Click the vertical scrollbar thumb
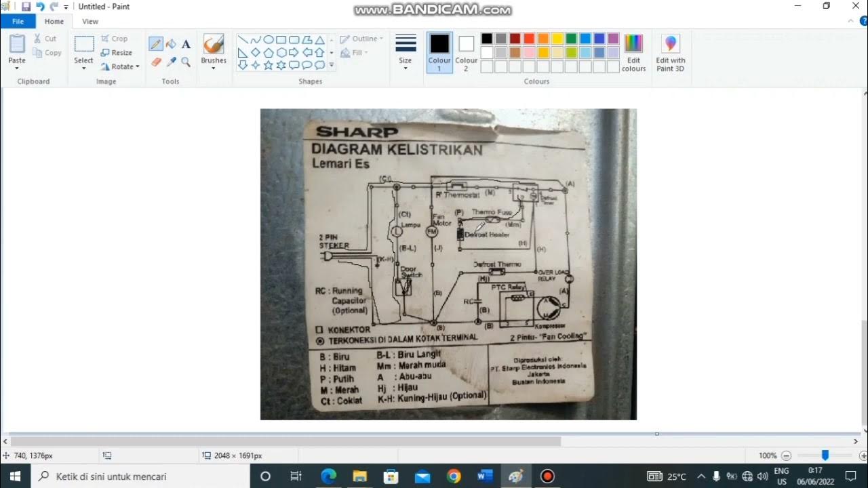The height and width of the screenshot is (488, 868). 865,371
